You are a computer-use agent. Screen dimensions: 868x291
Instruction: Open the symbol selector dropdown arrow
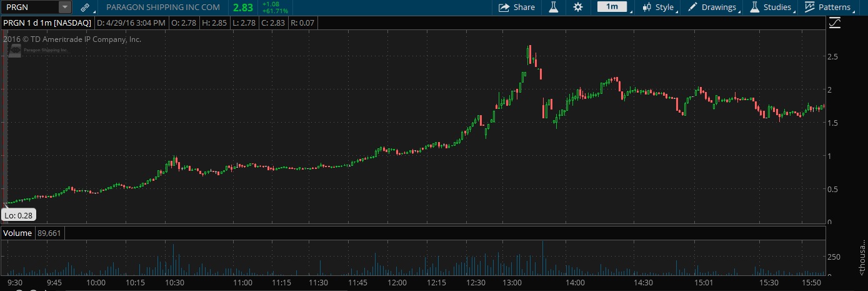click(x=65, y=8)
